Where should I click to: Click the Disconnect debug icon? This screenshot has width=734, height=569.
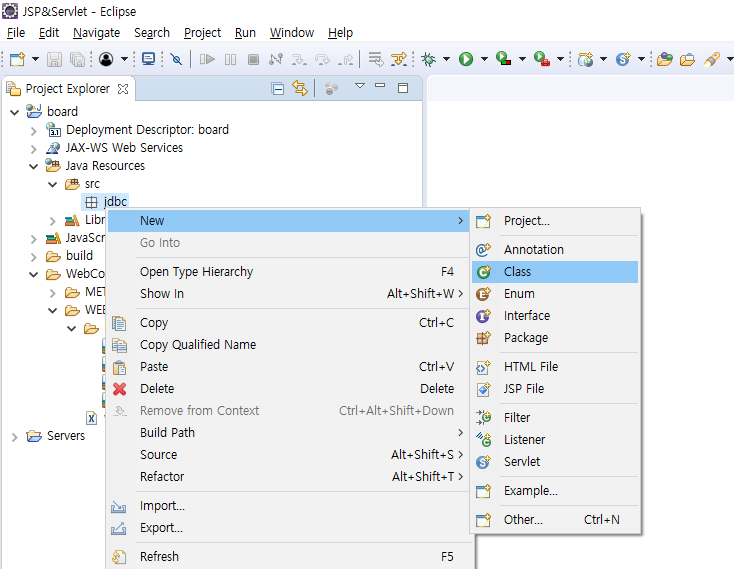pos(276,59)
